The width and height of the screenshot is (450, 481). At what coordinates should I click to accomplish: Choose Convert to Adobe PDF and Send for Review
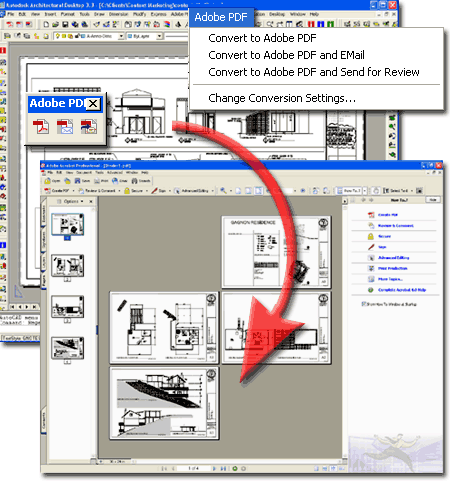click(x=314, y=72)
